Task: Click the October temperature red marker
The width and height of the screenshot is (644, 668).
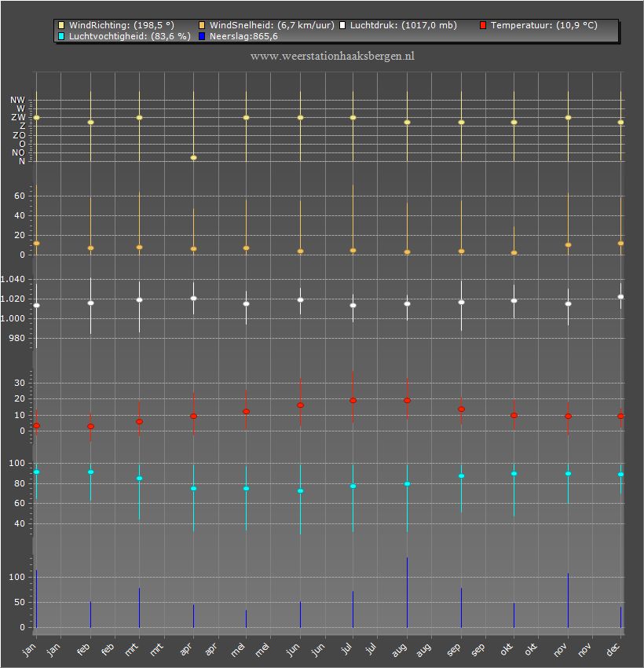Action: 514,416
